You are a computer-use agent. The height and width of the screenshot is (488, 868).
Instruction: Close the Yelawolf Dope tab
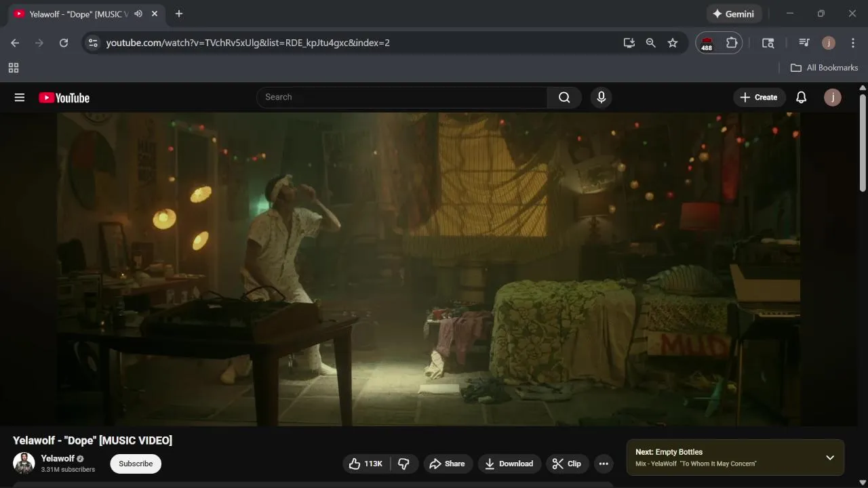point(155,14)
